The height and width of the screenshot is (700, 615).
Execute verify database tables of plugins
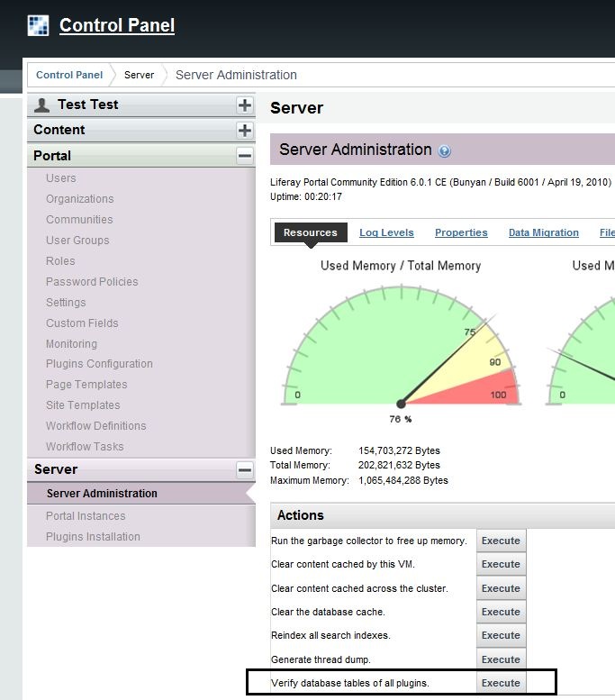[x=501, y=683]
